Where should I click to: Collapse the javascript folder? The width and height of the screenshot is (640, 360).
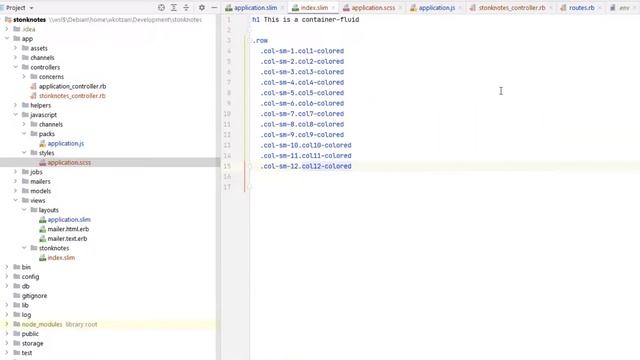click(x=16, y=115)
